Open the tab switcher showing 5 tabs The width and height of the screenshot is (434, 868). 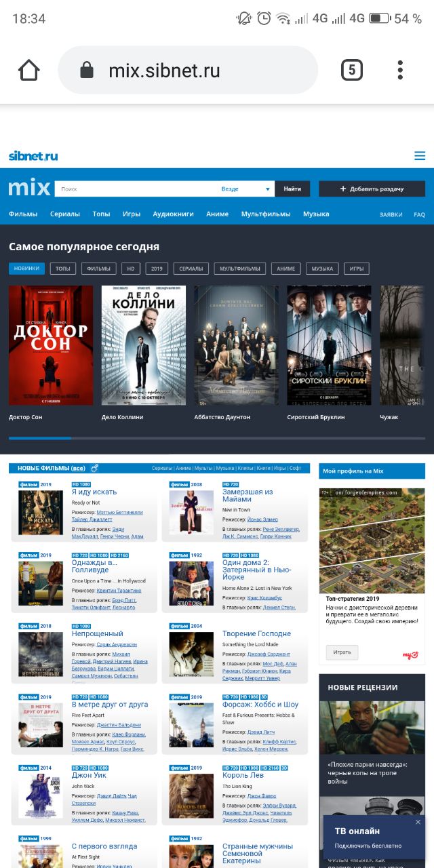click(x=351, y=70)
